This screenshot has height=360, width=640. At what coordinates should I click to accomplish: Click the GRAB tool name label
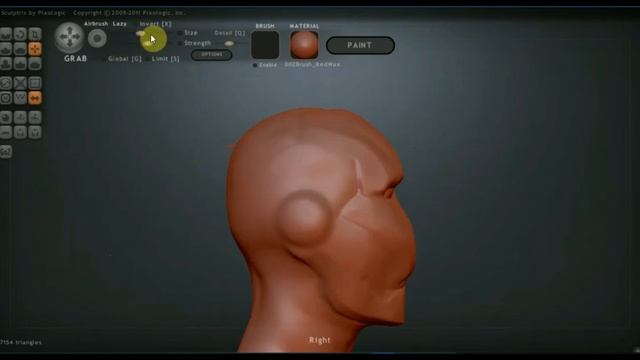point(76,59)
